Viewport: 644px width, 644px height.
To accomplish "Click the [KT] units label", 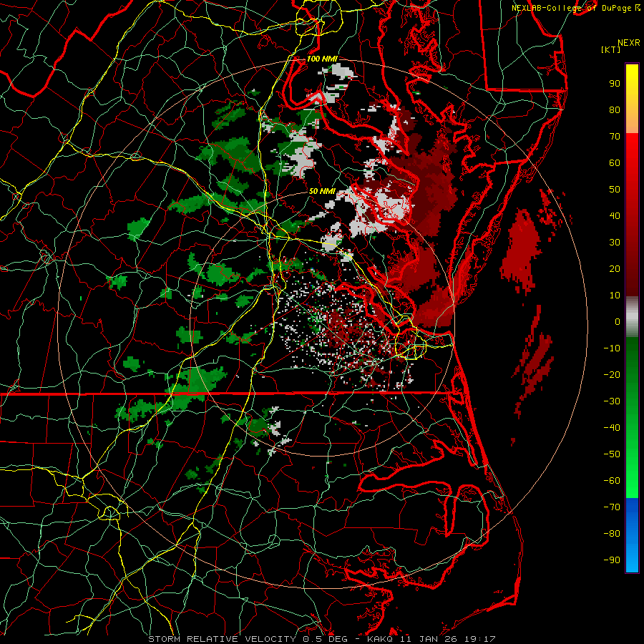I will point(611,49).
